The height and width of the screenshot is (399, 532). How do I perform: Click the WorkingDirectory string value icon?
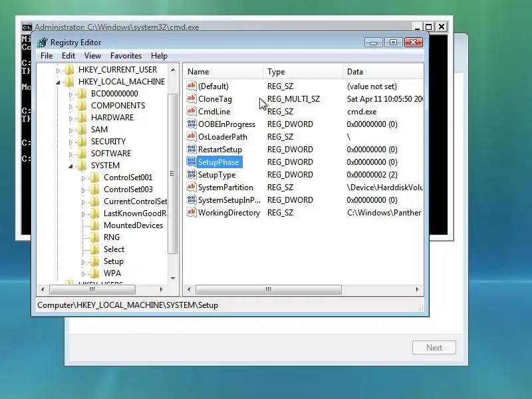192,213
